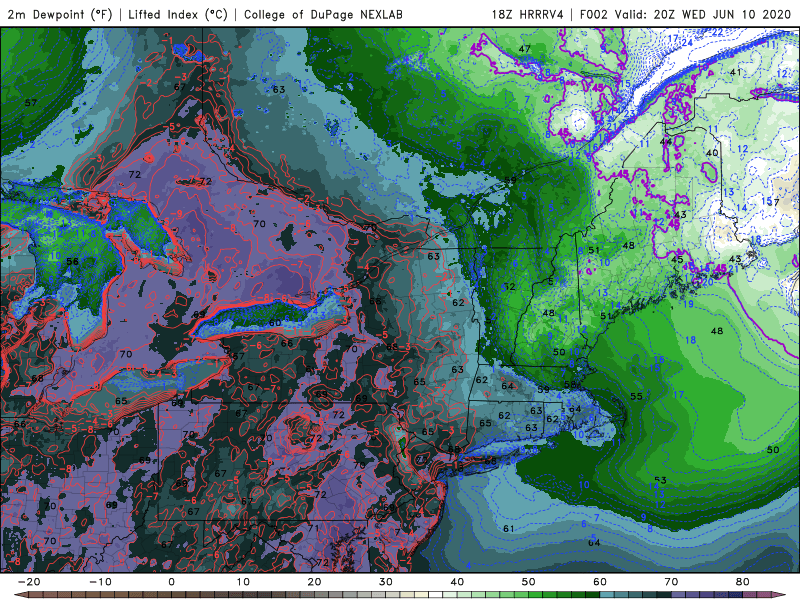Click the '-20' label on color scale
The height and width of the screenshot is (600, 800).
click(x=29, y=582)
